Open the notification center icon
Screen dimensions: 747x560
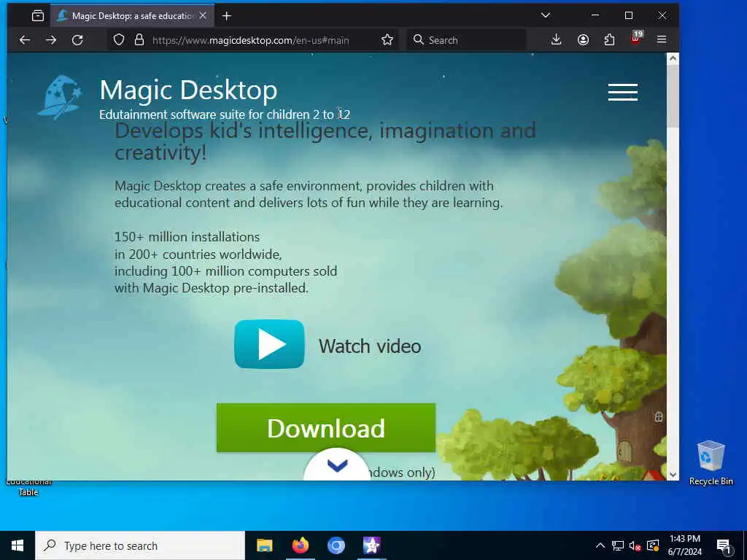[724, 547]
